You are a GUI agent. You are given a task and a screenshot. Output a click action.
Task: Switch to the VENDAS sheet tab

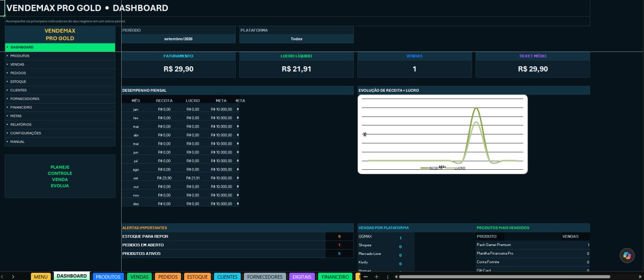coord(140,277)
